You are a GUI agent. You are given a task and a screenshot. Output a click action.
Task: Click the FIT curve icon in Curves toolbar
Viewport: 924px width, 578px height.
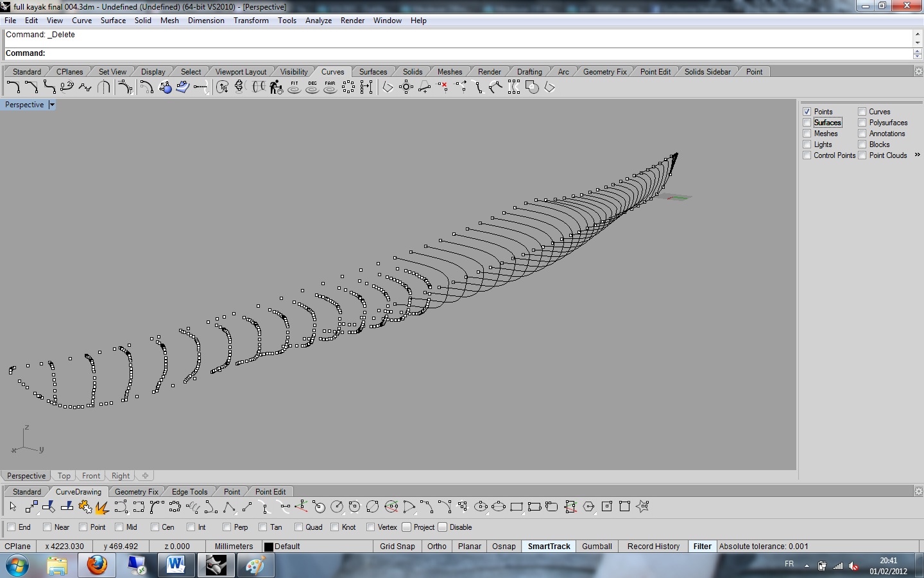(x=293, y=88)
